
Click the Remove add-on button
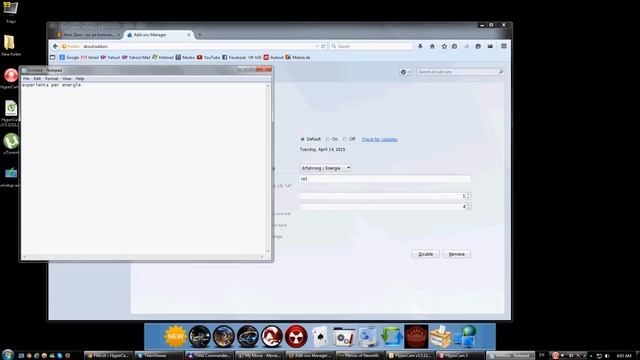(x=457, y=254)
